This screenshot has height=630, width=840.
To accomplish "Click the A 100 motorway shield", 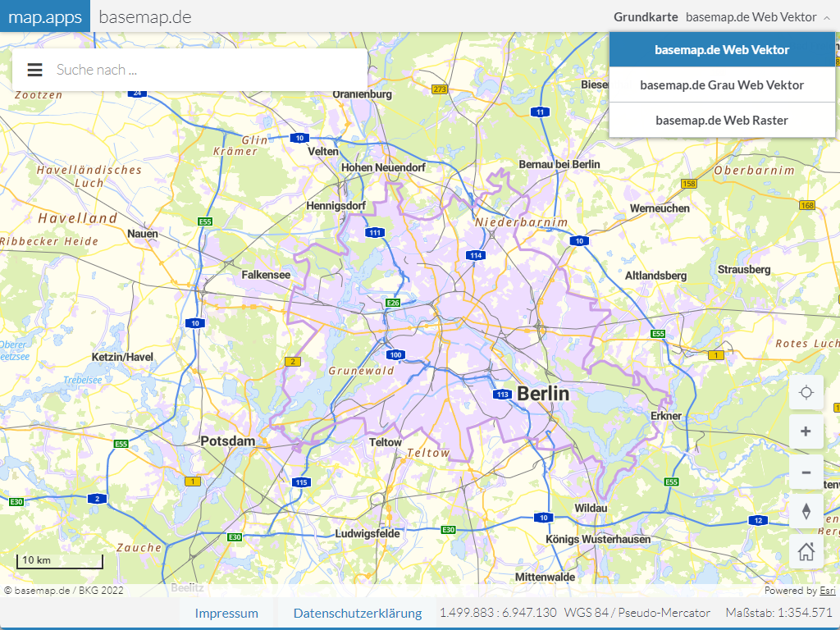I will click(x=396, y=354).
